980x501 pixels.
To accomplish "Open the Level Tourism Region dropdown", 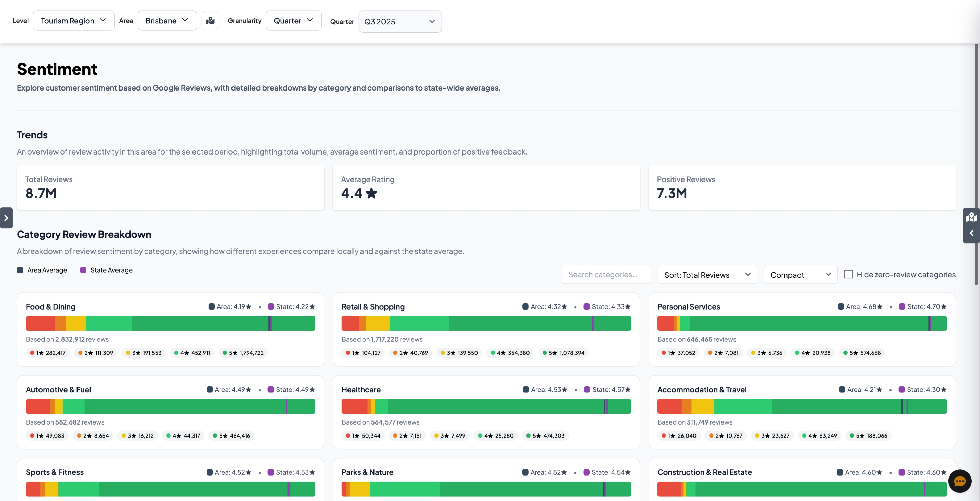I will click(73, 21).
